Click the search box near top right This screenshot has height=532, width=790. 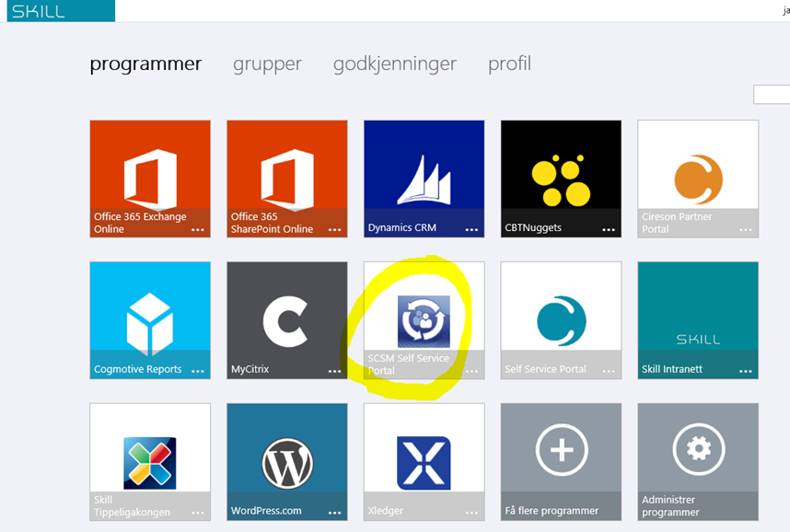772,95
